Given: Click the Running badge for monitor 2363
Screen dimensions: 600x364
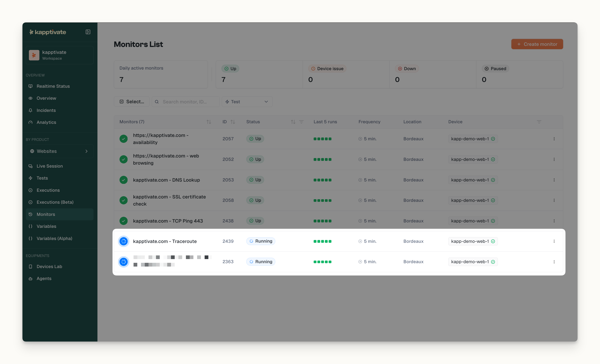Looking at the screenshot, I should pos(261,261).
